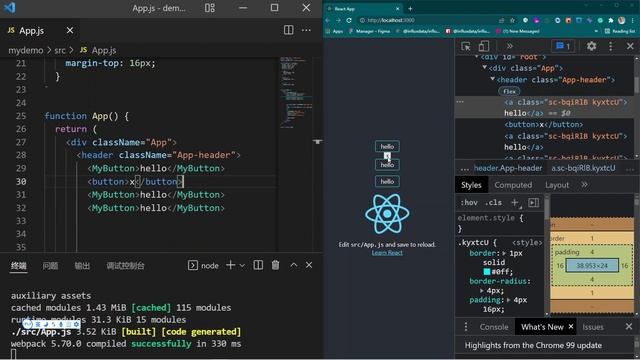Reload the localhost page
This screenshot has width=640, height=360.
click(349, 20)
